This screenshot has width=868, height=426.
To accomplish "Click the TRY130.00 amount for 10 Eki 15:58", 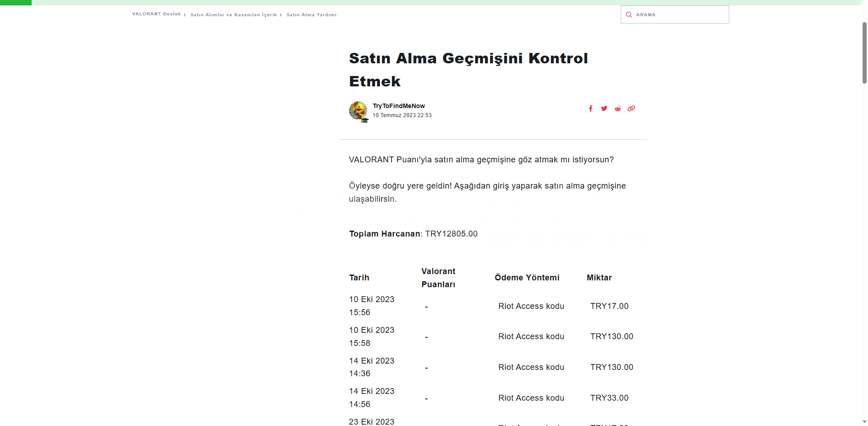I will (612, 336).
